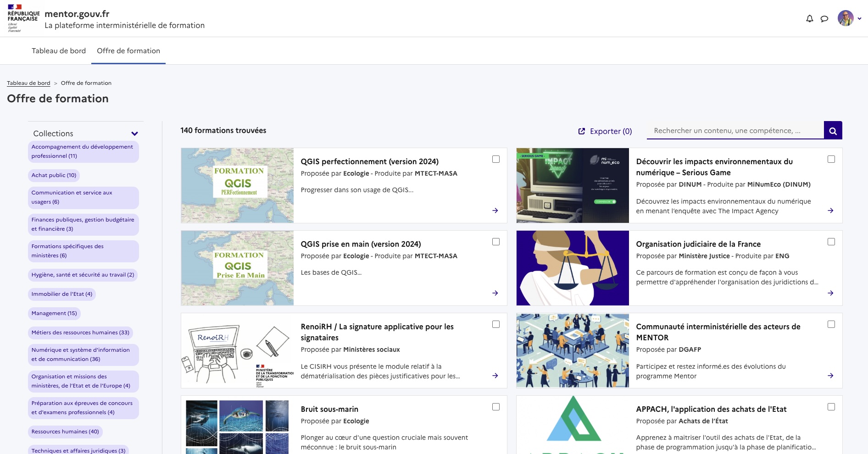868x454 pixels.
Task: Open the notifications bell icon
Action: point(810,19)
